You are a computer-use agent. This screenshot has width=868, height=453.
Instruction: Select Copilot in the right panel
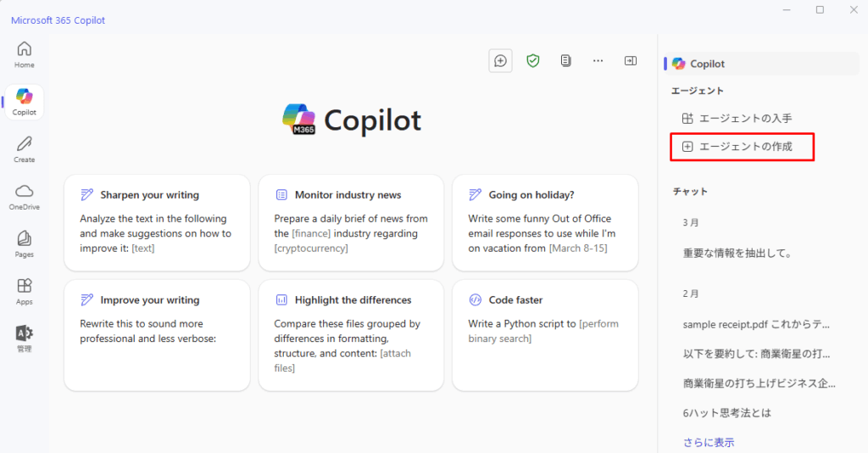[762, 64]
